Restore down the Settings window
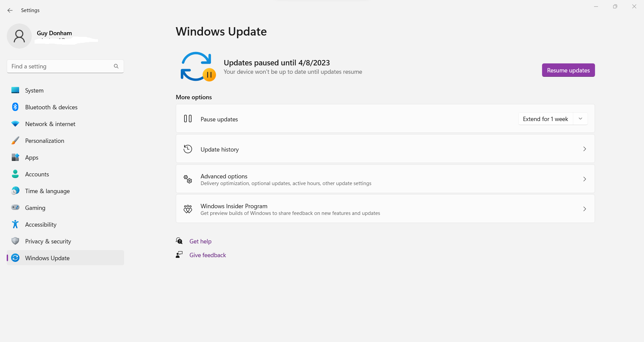Screen dimensions: 644x342 tap(615, 6)
